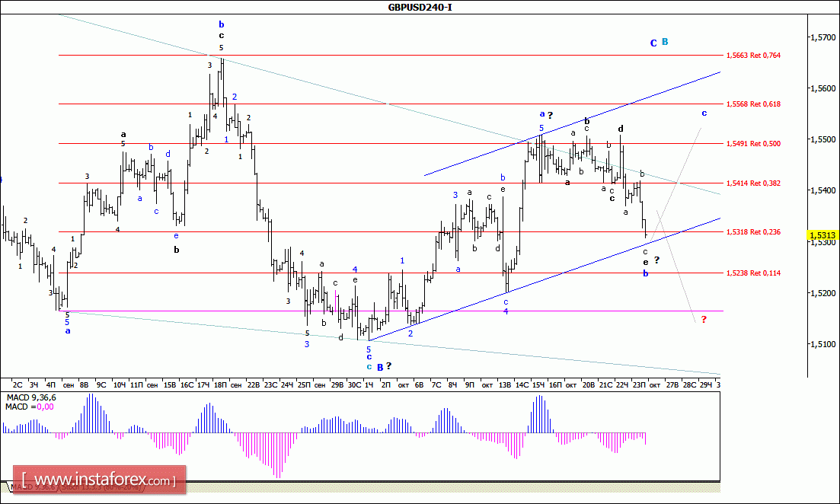Select the 1,5318 Ret 0,236 level label

point(753,232)
